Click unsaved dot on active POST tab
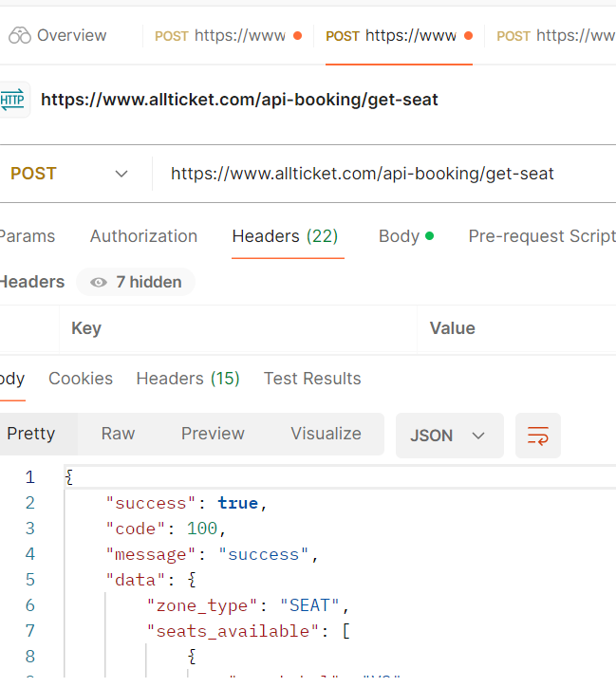Viewport: 616px width, 687px height. tap(468, 35)
